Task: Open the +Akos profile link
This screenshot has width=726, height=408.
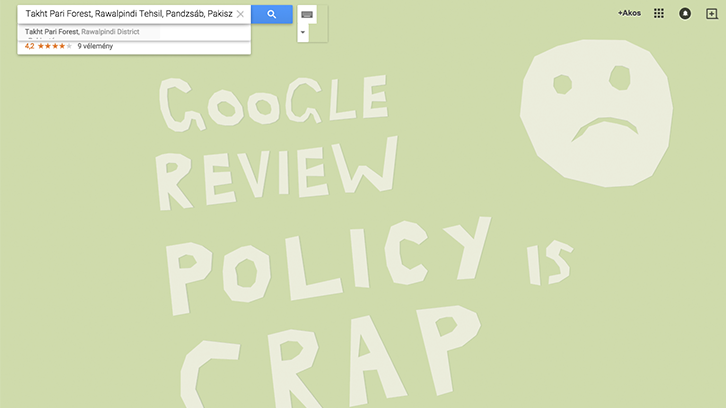Action: tap(629, 13)
